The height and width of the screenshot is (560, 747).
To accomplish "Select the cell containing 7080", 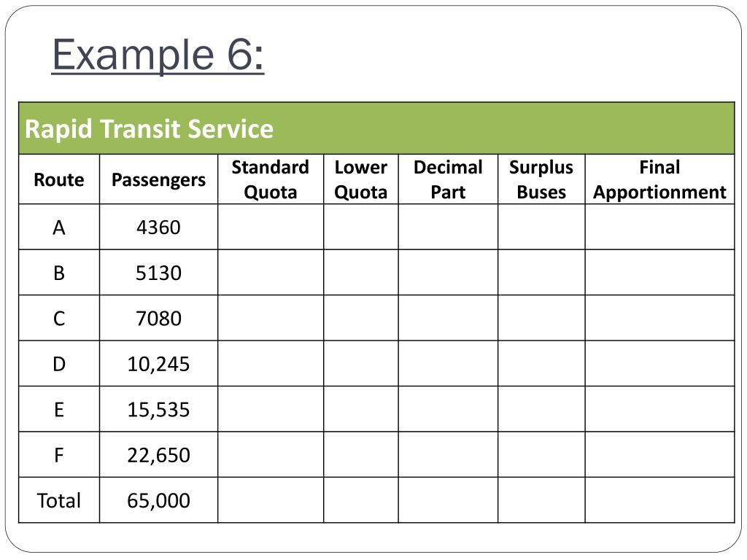I will point(158,318).
